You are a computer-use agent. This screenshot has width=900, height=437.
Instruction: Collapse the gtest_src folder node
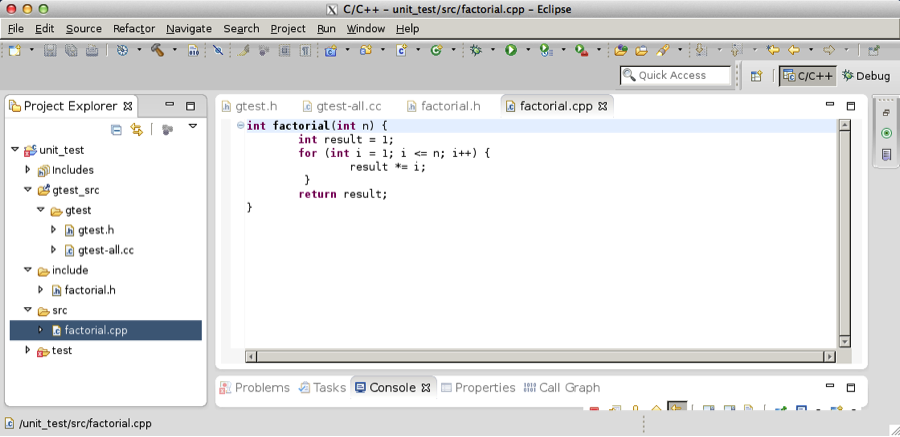pos(28,190)
